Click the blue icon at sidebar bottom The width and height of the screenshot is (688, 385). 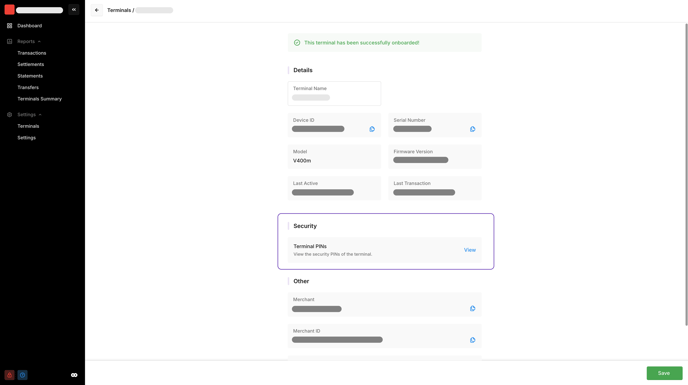(22, 375)
